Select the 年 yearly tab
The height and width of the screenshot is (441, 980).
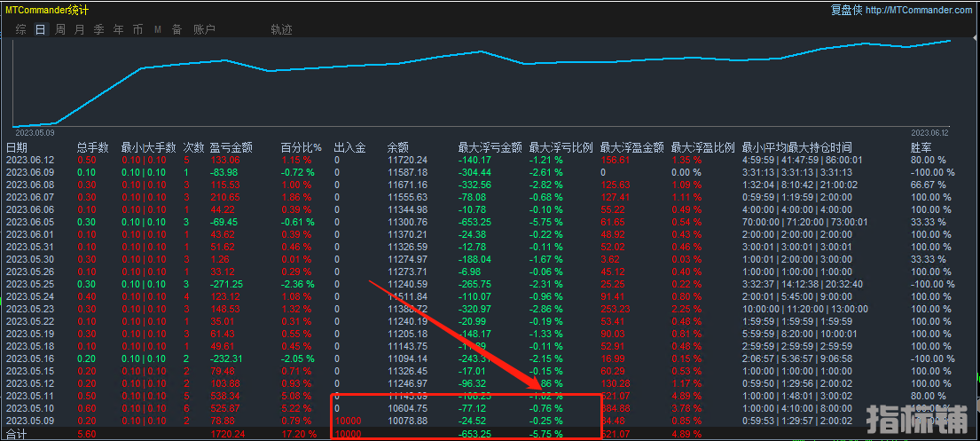118,29
